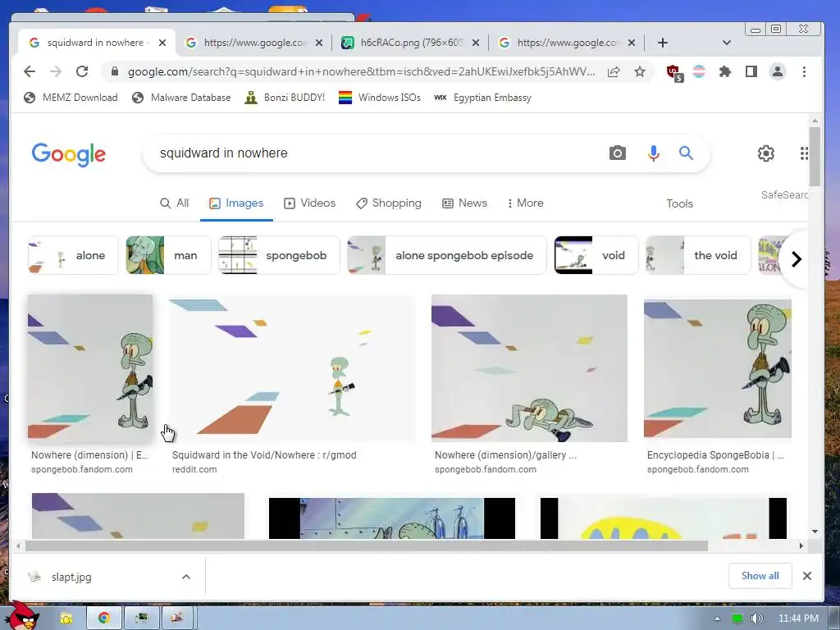Open the Encyclopedia SpongeBobia image
The height and width of the screenshot is (630, 840).
point(717,368)
